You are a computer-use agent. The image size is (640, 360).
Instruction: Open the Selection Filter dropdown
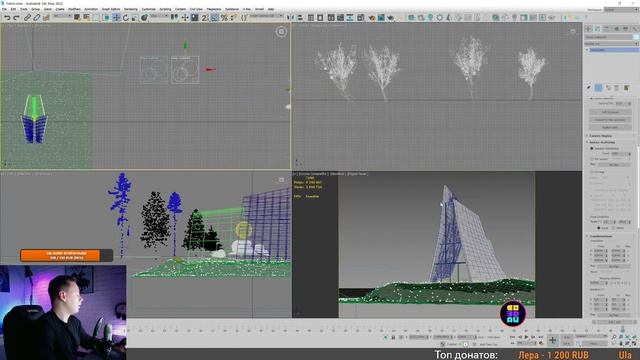(62, 16)
